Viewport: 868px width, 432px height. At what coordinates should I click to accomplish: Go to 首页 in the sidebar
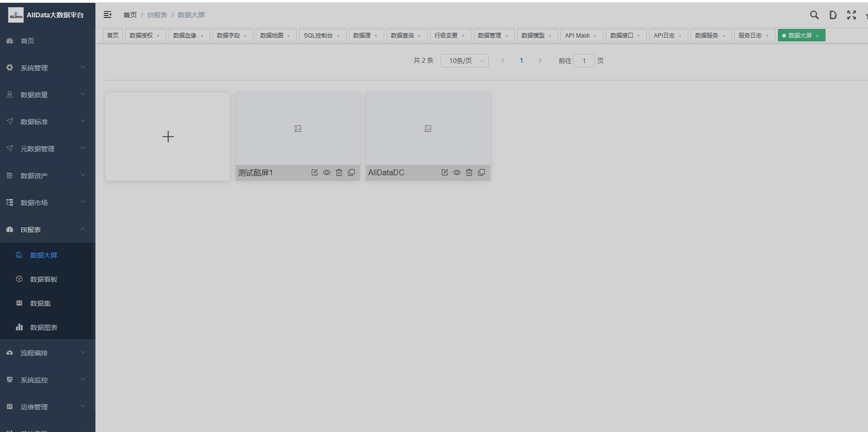(48, 41)
